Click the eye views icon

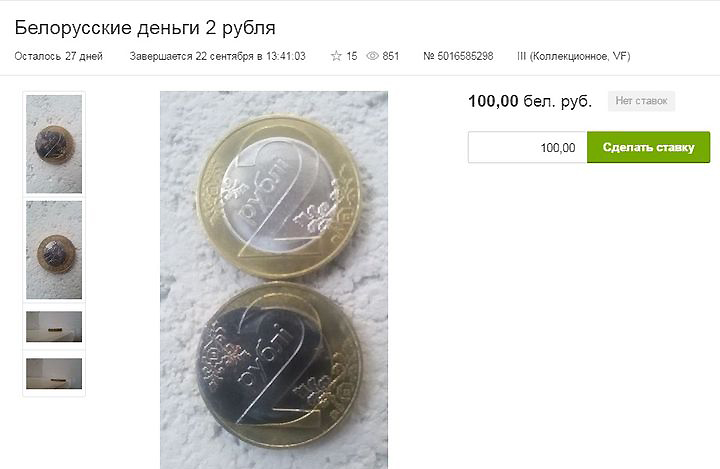[372, 56]
